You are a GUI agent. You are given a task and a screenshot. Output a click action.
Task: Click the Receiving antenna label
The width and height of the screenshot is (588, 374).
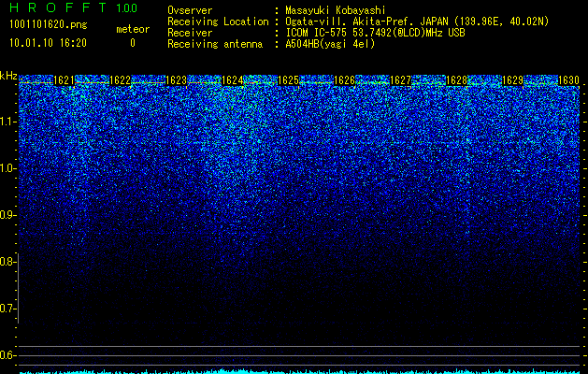215,44
